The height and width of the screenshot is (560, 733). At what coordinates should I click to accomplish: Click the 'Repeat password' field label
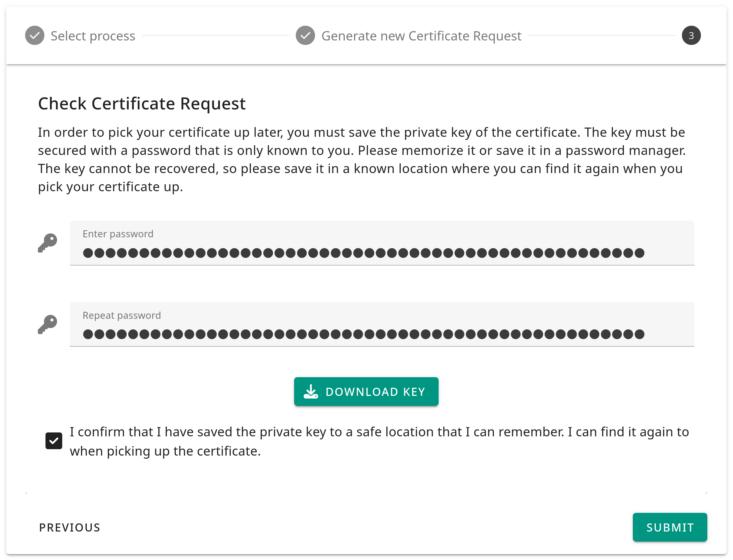[122, 315]
